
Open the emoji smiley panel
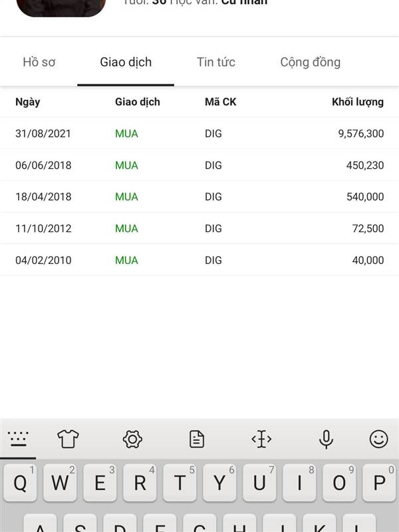pyautogui.click(x=378, y=439)
